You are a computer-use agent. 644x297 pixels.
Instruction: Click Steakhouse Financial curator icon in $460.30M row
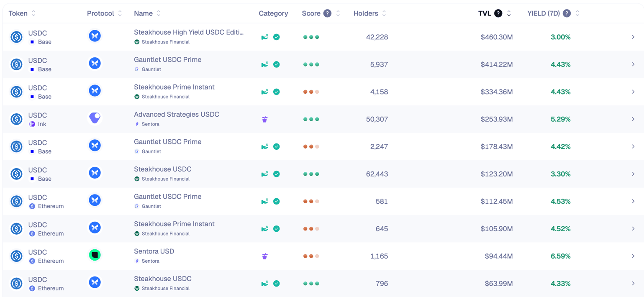tap(137, 42)
